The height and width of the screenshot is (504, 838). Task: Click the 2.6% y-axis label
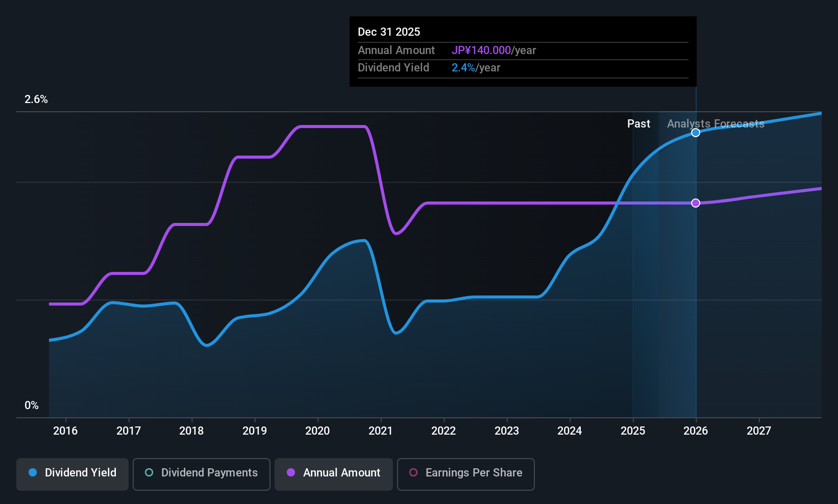click(36, 99)
